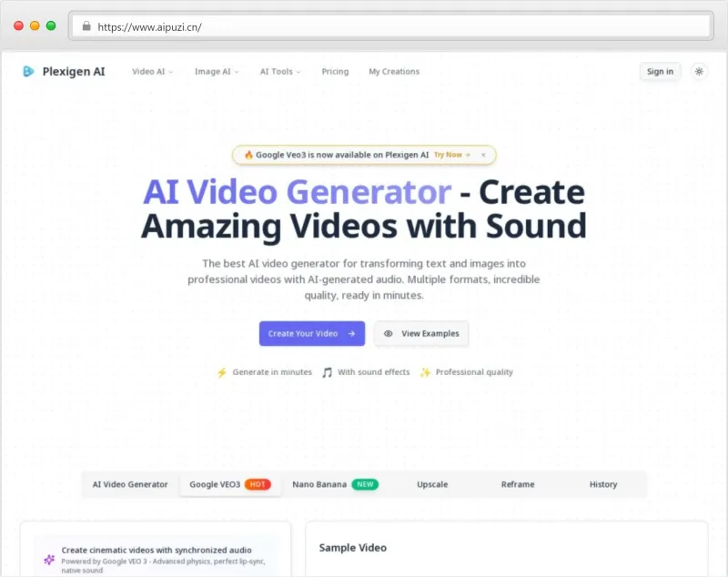Image resolution: width=728 pixels, height=577 pixels.
Task: Click the HOT badge on Google VEO3
Action: [x=258, y=484]
